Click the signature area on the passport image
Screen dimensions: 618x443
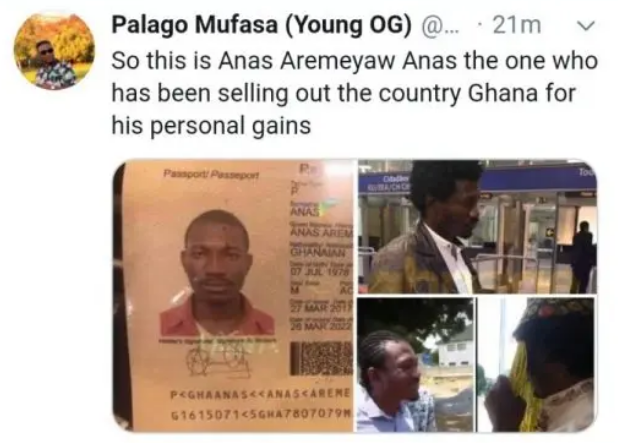pos(219,359)
